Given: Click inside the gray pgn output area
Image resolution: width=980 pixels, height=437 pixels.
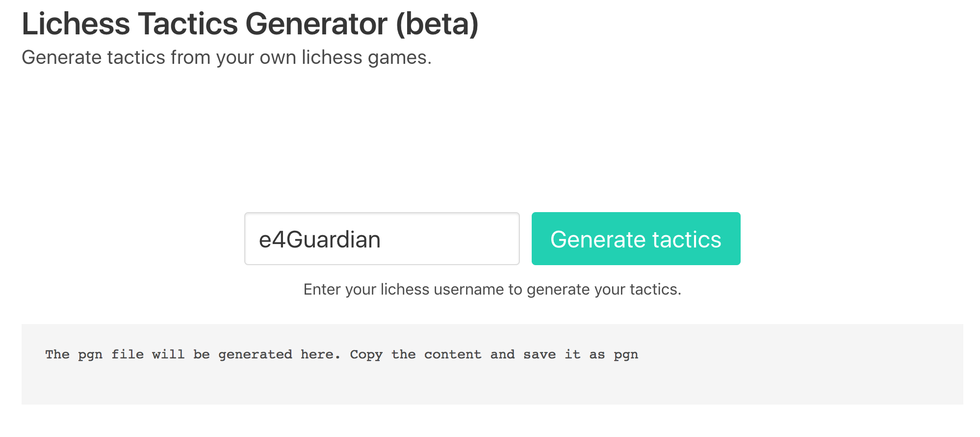Looking at the screenshot, I should (x=492, y=364).
